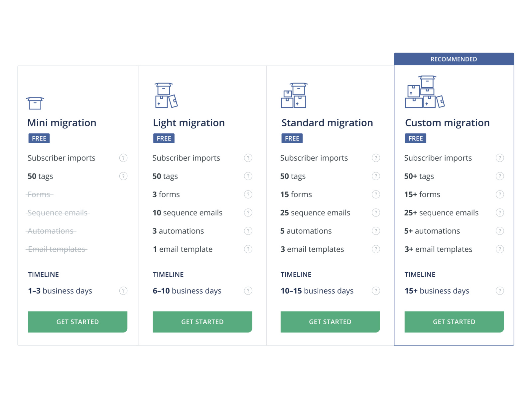This screenshot has width=532, height=399.
Task: Open the help icon next to 50 tags in Light migration
Action: coord(248,176)
